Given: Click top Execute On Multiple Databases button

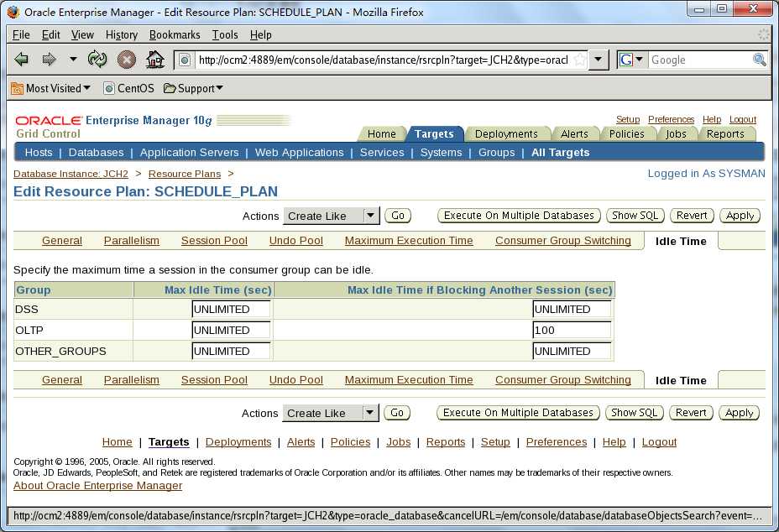Looking at the screenshot, I should pos(519,216).
